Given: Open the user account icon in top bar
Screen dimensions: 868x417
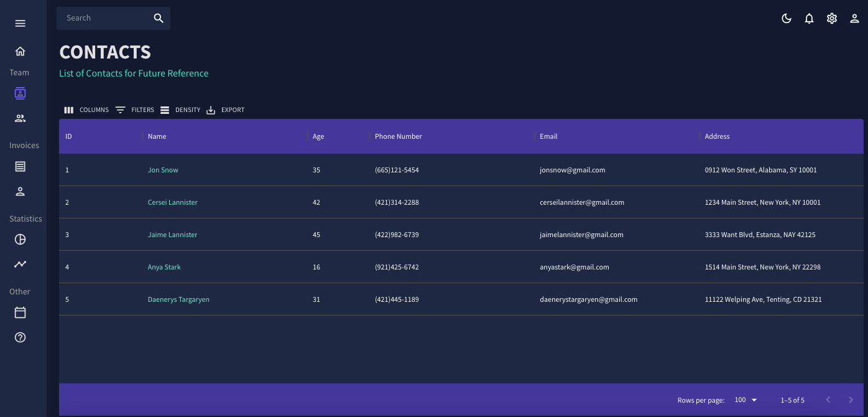Looking at the screenshot, I should point(854,19).
